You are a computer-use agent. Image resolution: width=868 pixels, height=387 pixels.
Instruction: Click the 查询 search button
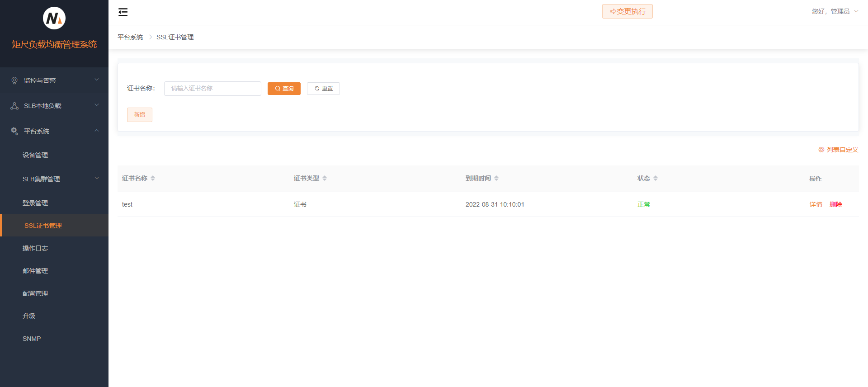point(284,89)
